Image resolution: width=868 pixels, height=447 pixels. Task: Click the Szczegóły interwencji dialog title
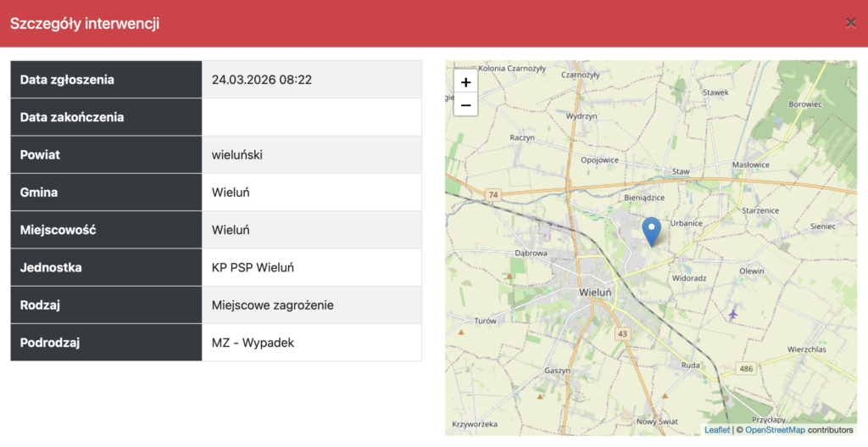pos(85,24)
